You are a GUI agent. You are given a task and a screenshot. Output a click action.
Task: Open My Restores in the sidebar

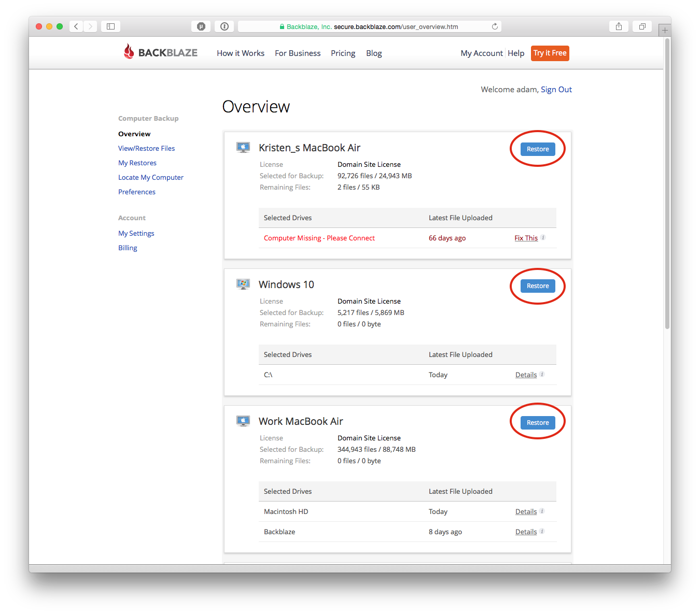point(137,163)
